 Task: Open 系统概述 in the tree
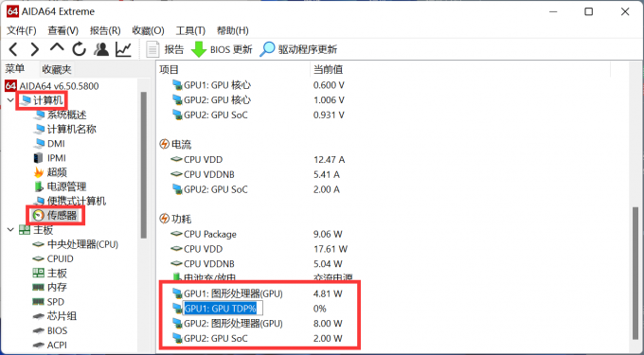(x=60, y=115)
